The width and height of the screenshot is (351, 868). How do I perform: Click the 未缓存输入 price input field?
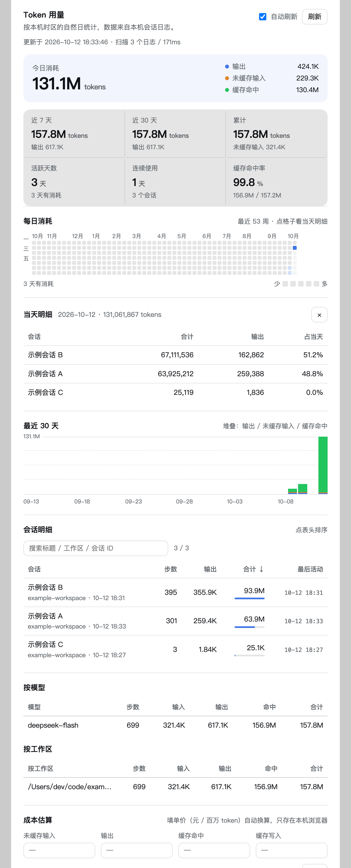pos(59,850)
